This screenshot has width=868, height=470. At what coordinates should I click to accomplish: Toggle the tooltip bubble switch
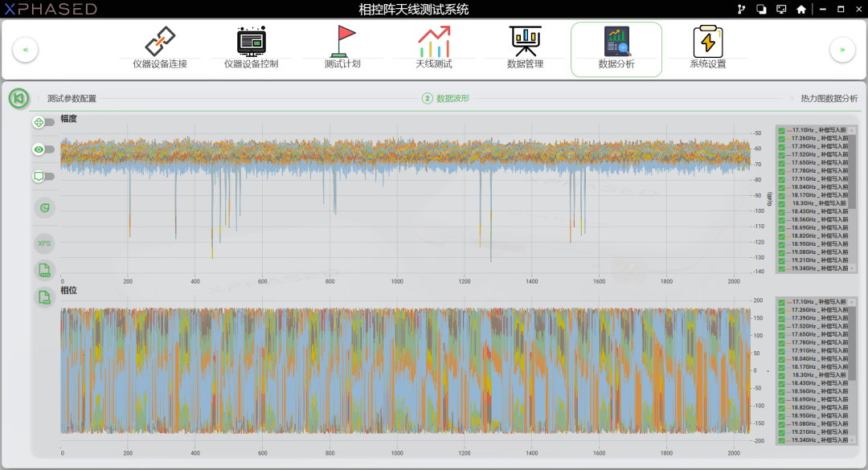pos(43,177)
